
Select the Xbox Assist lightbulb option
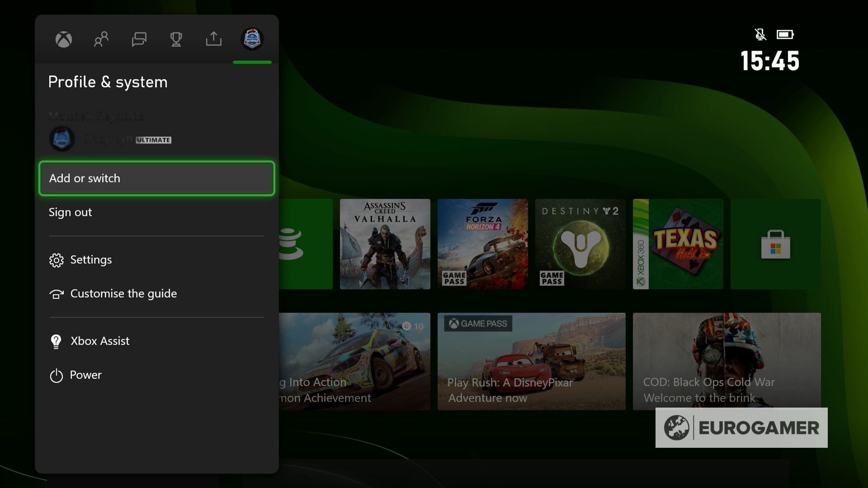tap(99, 341)
